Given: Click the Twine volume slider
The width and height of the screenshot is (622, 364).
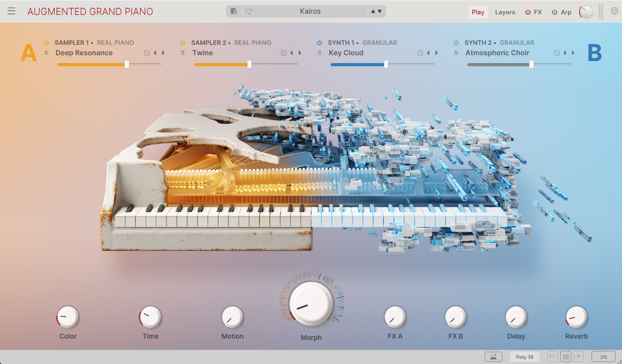Looking at the screenshot, I should (246, 64).
